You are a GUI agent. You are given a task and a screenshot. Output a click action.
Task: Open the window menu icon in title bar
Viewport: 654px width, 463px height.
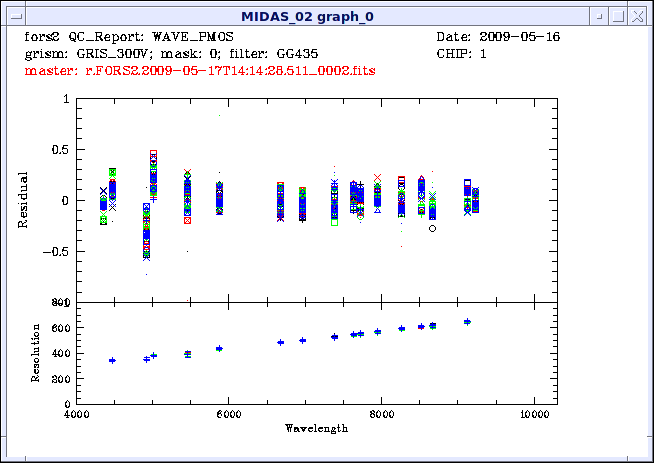pyautogui.click(x=13, y=13)
